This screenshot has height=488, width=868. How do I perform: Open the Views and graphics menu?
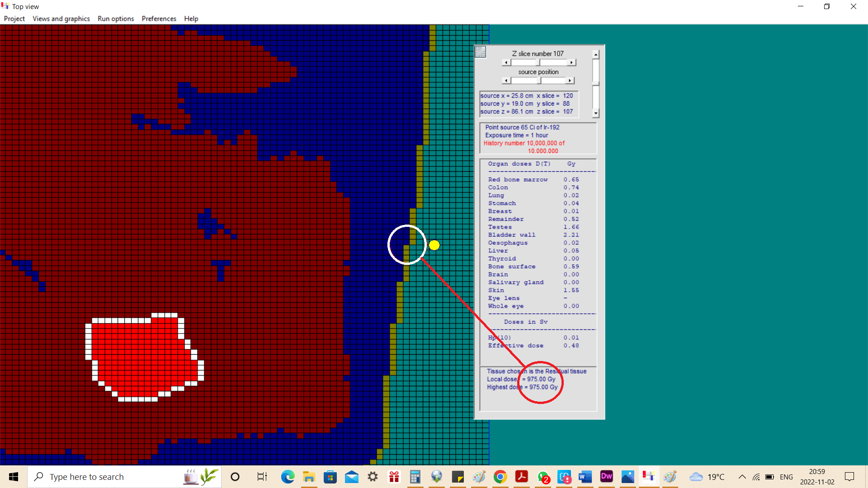tap(61, 19)
